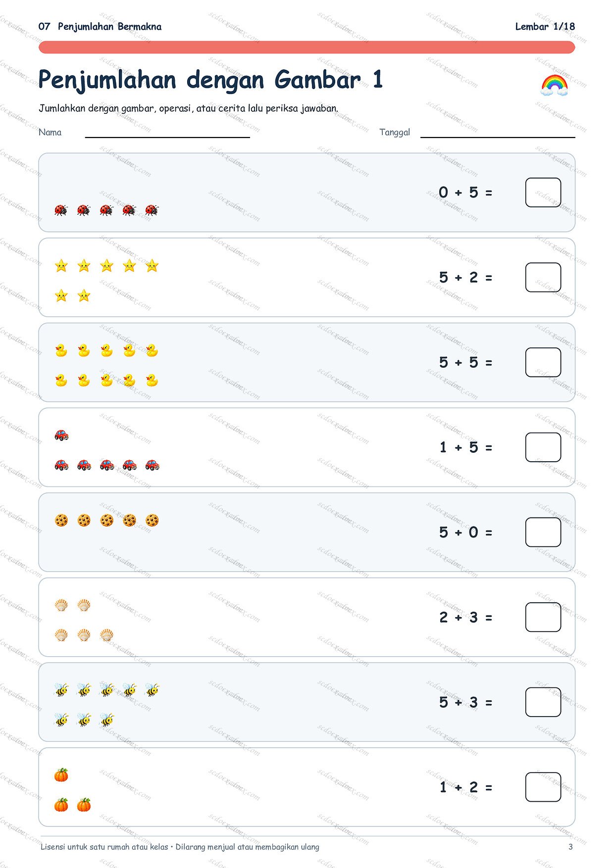This screenshot has width=614, height=868.
Task: Click the answer box for 0 + 5
Action: 543,193
